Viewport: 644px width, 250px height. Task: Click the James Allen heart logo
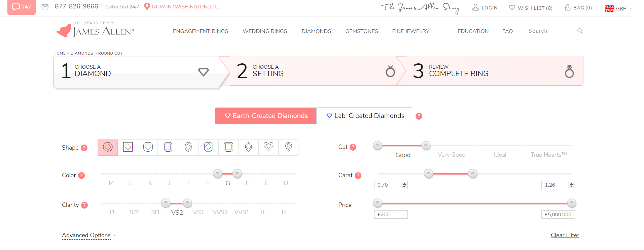pos(64,30)
